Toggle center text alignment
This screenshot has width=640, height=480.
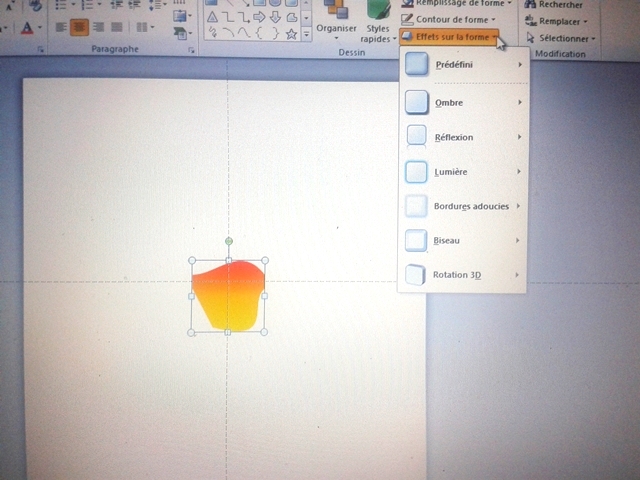[x=80, y=27]
